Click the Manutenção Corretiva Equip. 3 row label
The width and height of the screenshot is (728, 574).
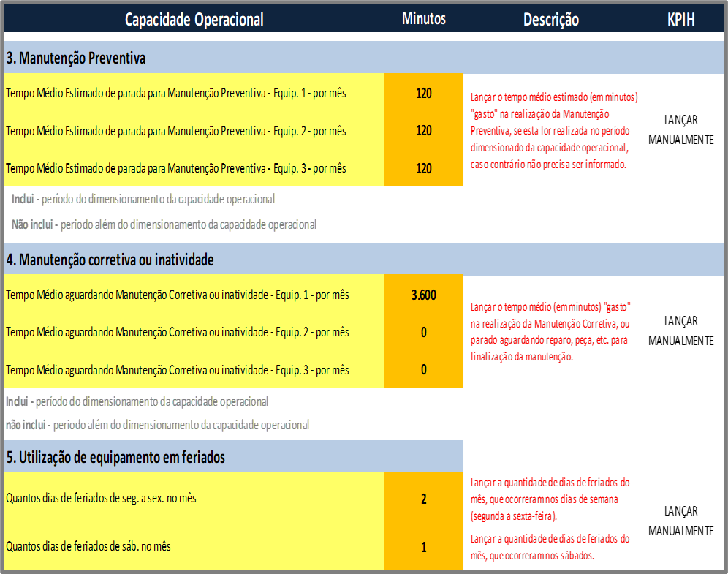point(178,370)
